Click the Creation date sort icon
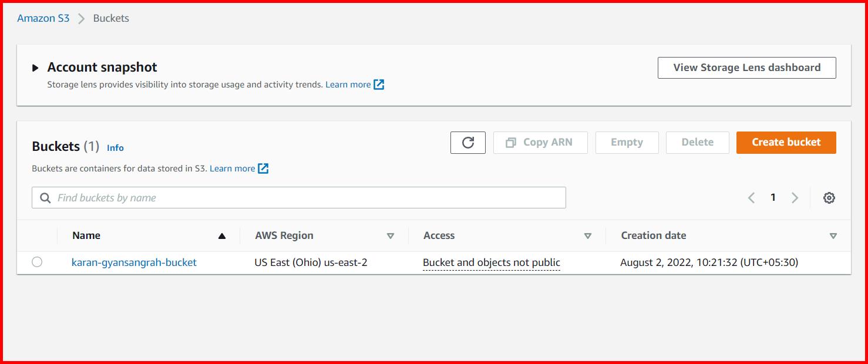Image resolution: width=868 pixels, height=364 pixels. click(x=833, y=235)
